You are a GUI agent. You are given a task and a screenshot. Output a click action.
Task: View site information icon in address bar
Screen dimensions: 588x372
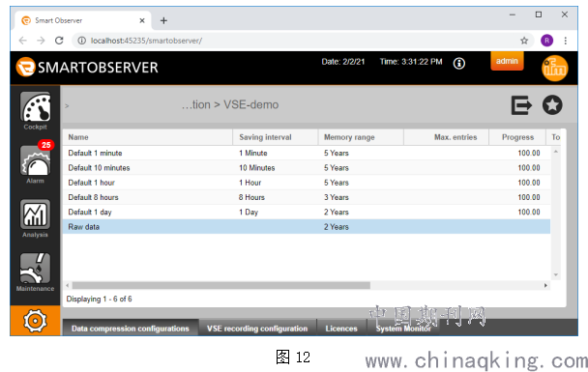81,41
